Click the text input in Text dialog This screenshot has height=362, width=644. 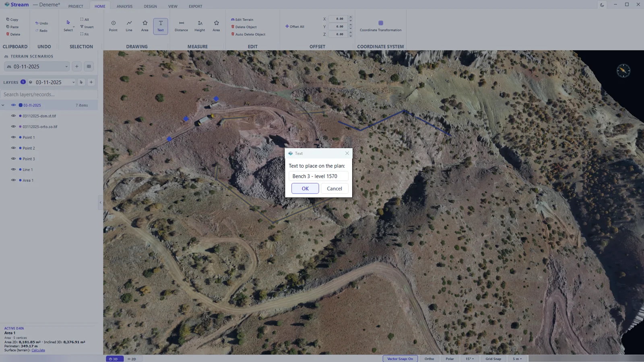[318, 176]
